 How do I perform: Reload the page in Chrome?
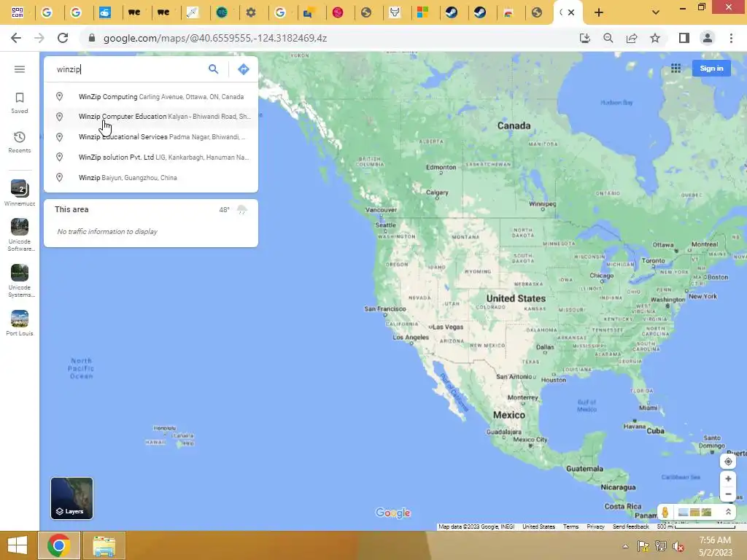pyautogui.click(x=63, y=38)
